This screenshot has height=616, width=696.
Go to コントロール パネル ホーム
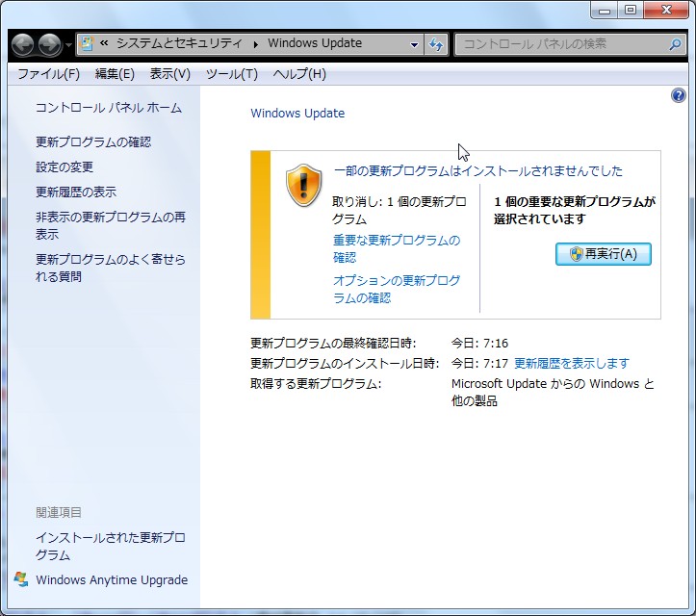109,108
